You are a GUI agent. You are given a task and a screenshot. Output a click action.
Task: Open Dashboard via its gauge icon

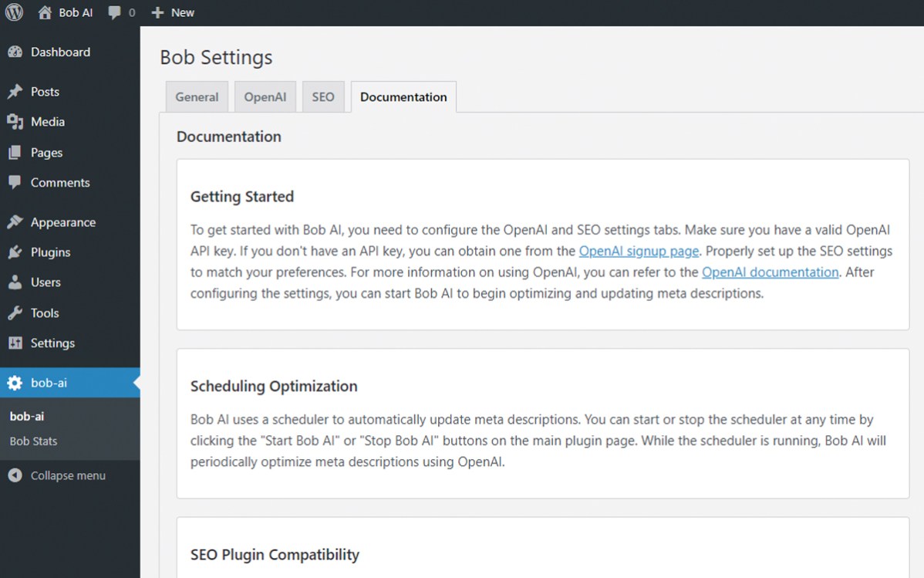pyautogui.click(x=15, y=52)
